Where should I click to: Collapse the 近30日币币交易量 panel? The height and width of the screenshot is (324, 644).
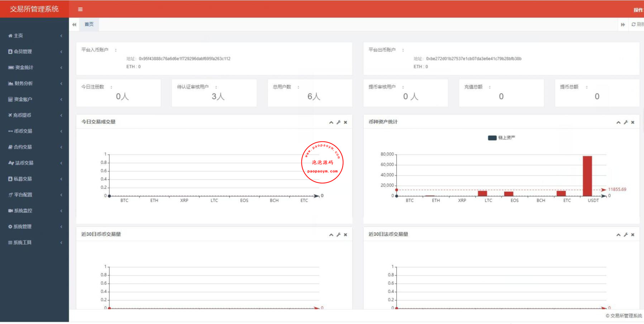(331, 235)
